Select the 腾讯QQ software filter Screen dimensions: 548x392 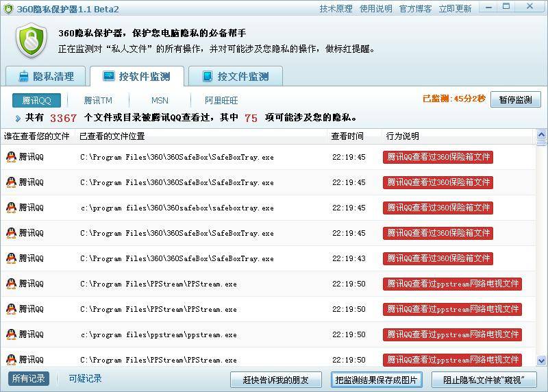[x=36, y=100]
